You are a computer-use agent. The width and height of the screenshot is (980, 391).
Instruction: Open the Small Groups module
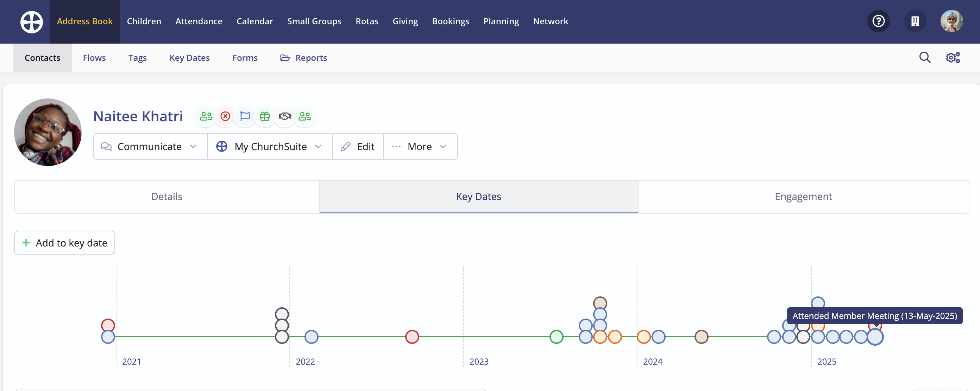pyautogui.click(x=314, y=21)
